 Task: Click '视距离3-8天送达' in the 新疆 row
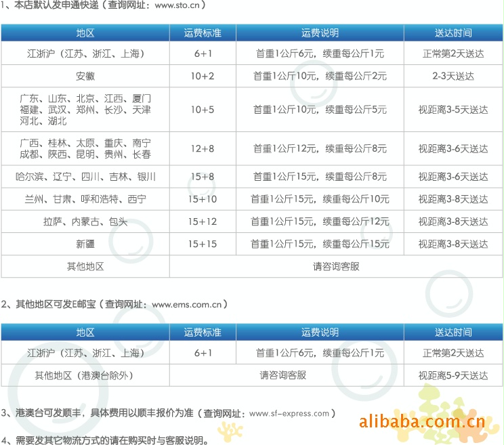pos(453,245)
